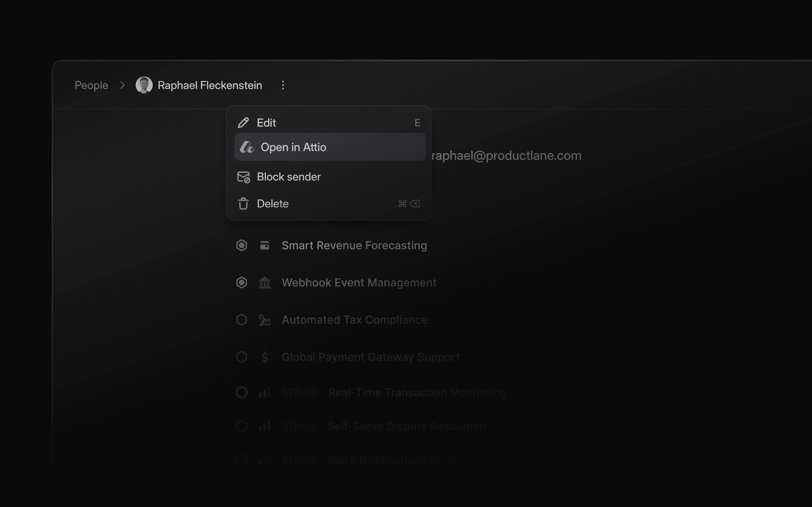Click Raphael Fleckenstein's avatar photo
The height and width of the screenshot is (507, 812).
144,85
